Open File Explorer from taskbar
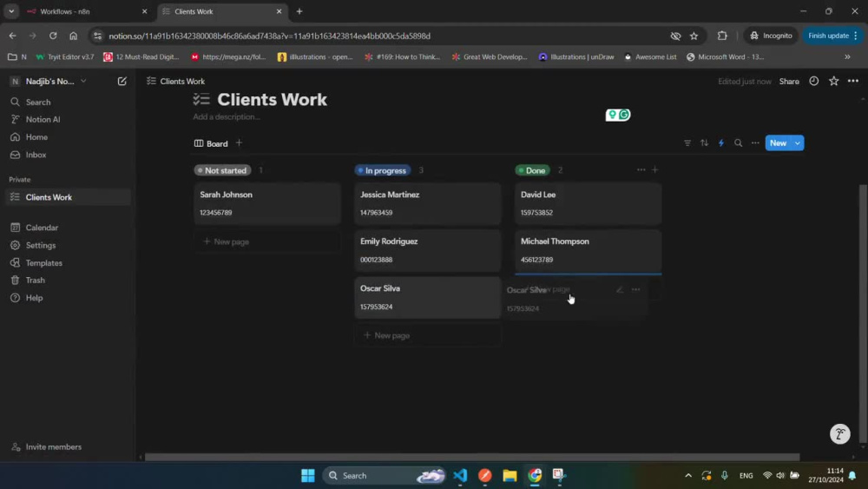Screen dimensions: 868x489 (510, 475)
